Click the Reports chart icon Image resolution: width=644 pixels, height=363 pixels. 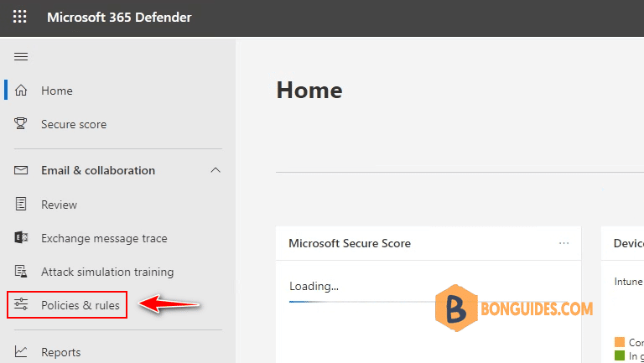point(21,351)
